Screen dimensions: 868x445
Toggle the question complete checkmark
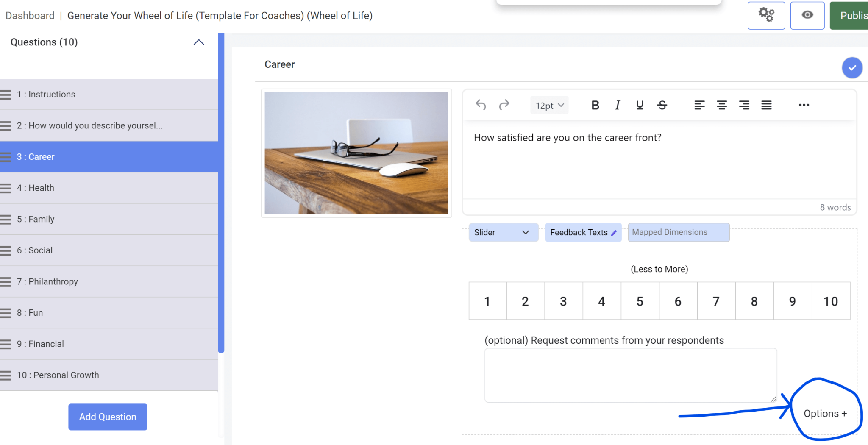tap(852, 67)
